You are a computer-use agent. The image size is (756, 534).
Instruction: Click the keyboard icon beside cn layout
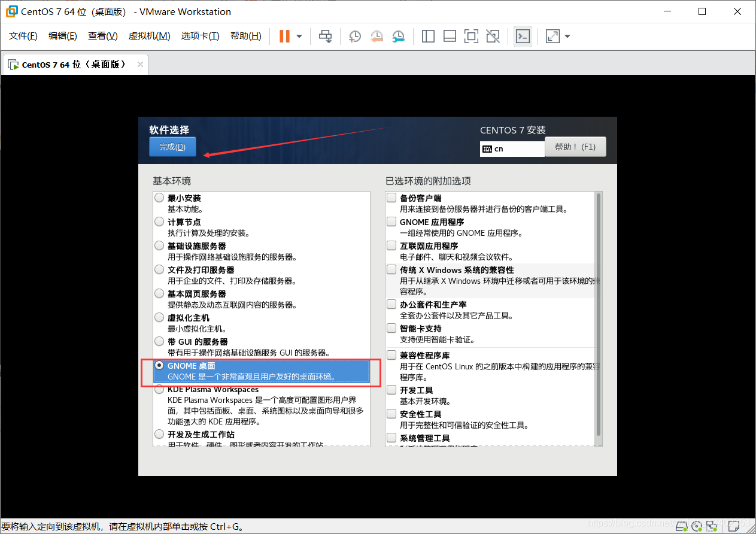pos(487,149)
